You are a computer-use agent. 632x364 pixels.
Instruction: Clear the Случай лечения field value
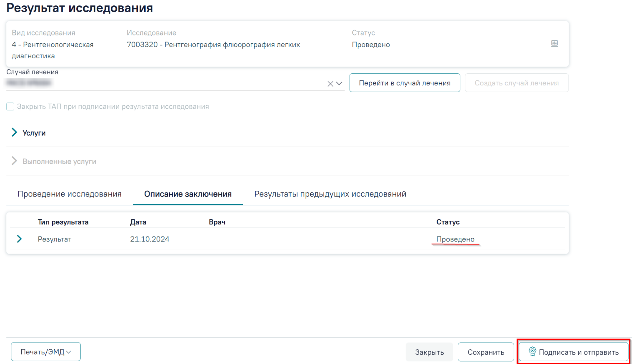(x=330, y=84)
